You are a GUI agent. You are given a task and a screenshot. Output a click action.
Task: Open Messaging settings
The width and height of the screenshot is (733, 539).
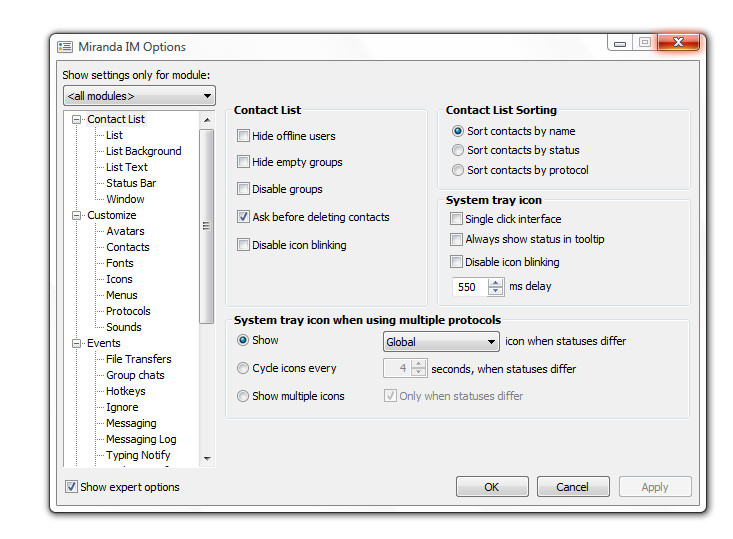coord(131,423)
